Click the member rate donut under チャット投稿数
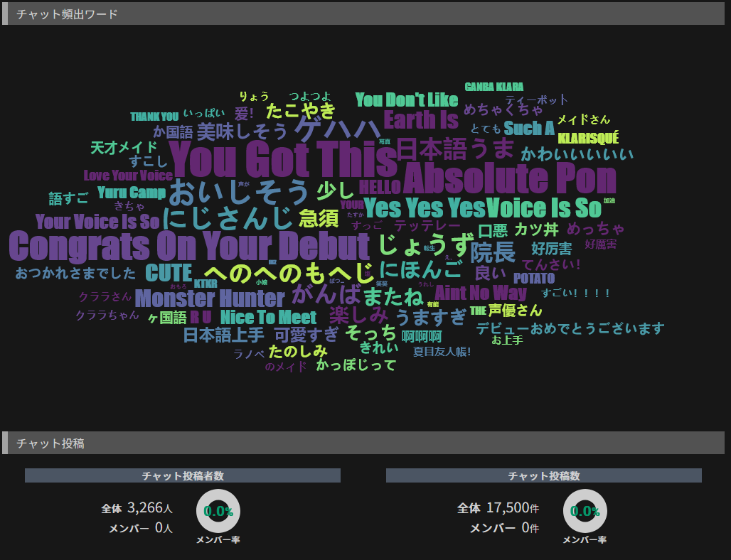 coord(585,511)
